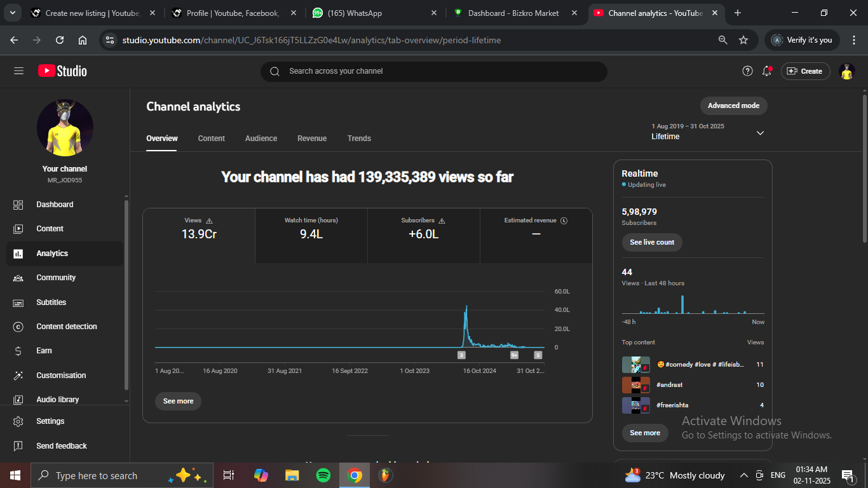The height and width of the screenshot is (488, 868).
Task: Select the Earn dollar icon
Action: 18,351
